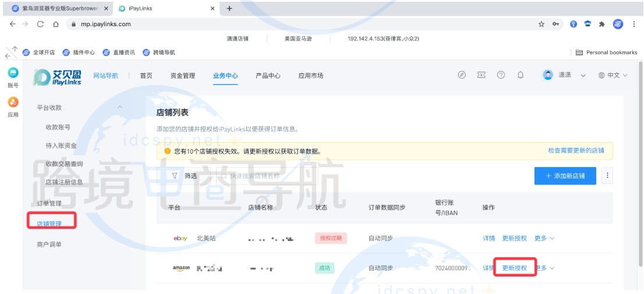Image resolution: width=644 pixels, height=294 pixels.
Task: Click the 成功 status badge
Action: click(324, 268)
